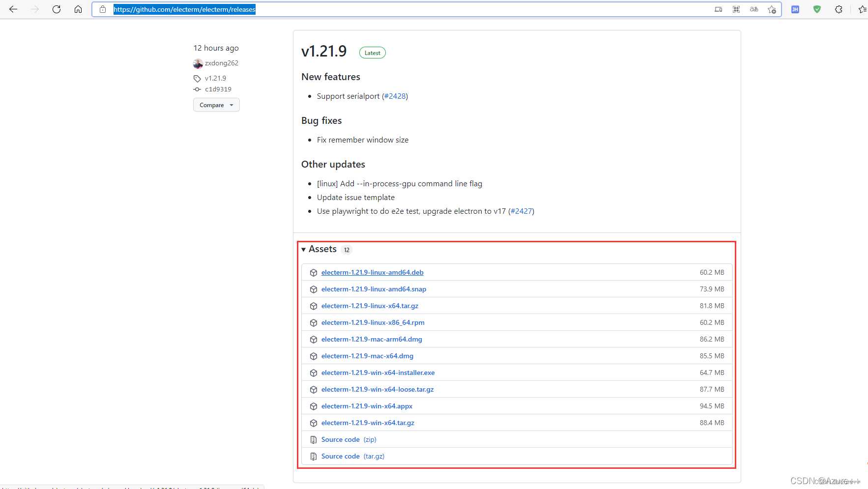Click the 'Fix remember window size' bullet text
This screenshot has height=489, width=868.
point(363,140)
